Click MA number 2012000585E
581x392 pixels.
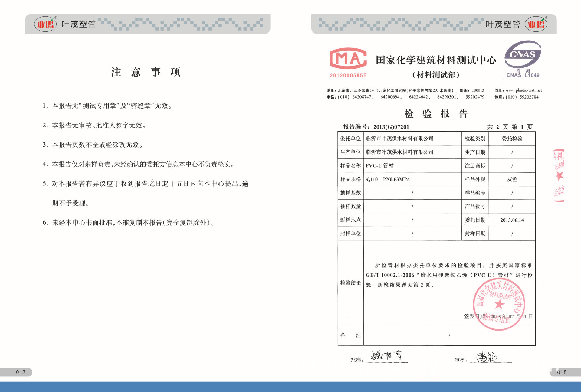348,75
